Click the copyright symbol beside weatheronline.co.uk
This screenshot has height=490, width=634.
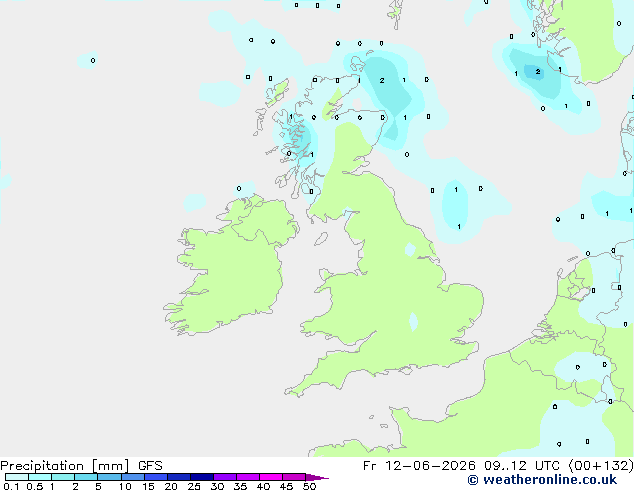coord(473,480)
